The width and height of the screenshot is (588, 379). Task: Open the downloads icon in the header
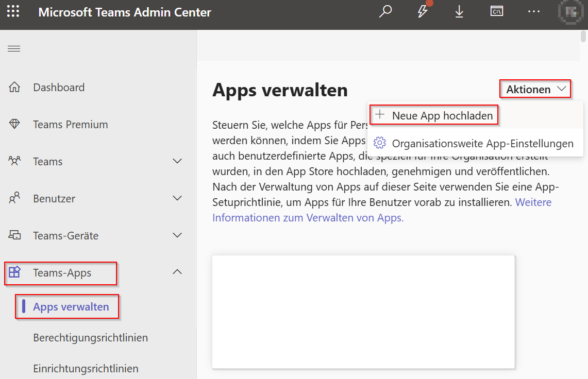point(459,11)
